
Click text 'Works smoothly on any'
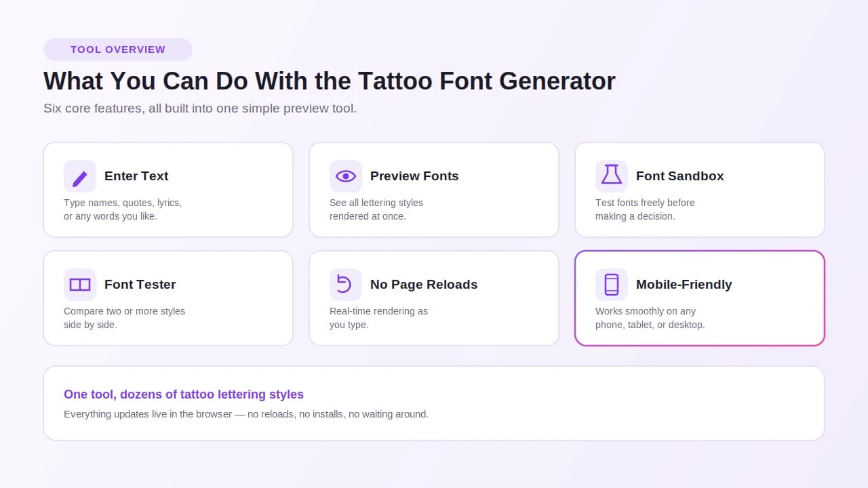646,311
